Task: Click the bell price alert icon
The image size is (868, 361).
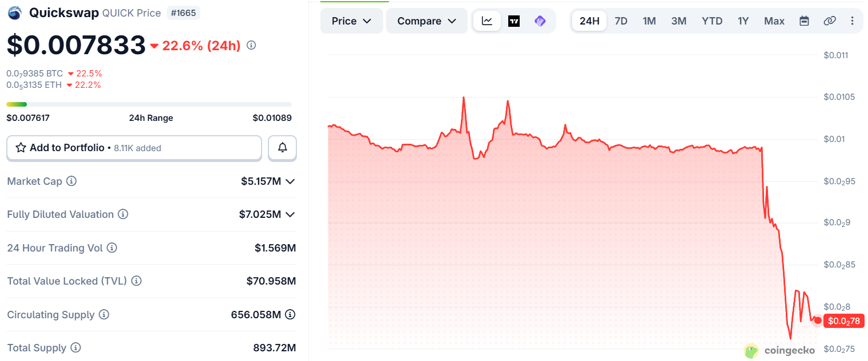Action: click(283, 148)
